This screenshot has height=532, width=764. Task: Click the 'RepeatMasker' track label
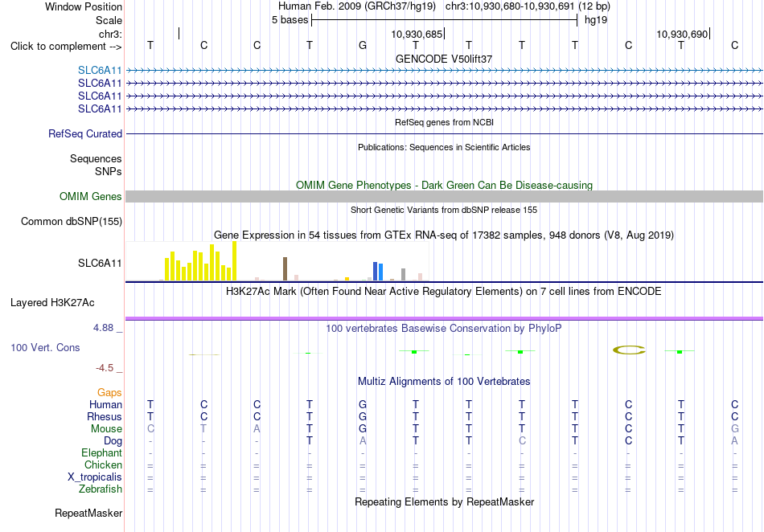pos(88,513)
